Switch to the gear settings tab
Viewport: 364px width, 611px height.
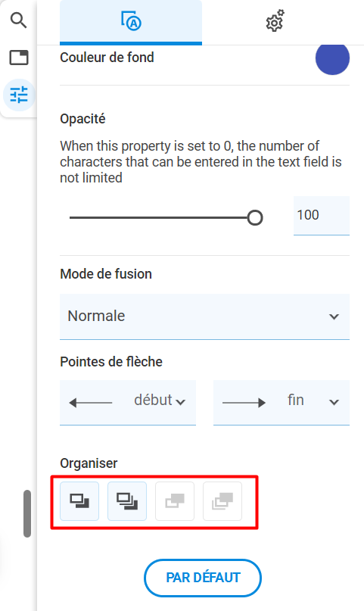click(275, 22)
